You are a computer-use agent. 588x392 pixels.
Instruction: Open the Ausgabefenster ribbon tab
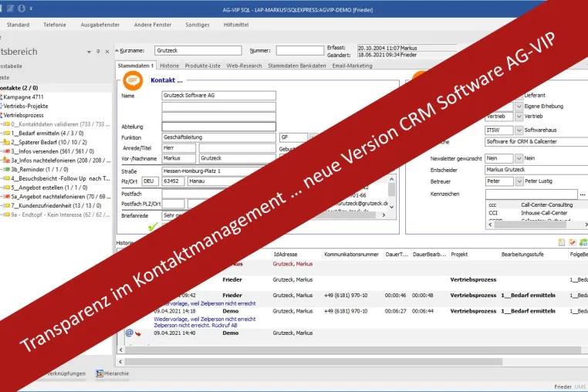click(x=100, y=25)
